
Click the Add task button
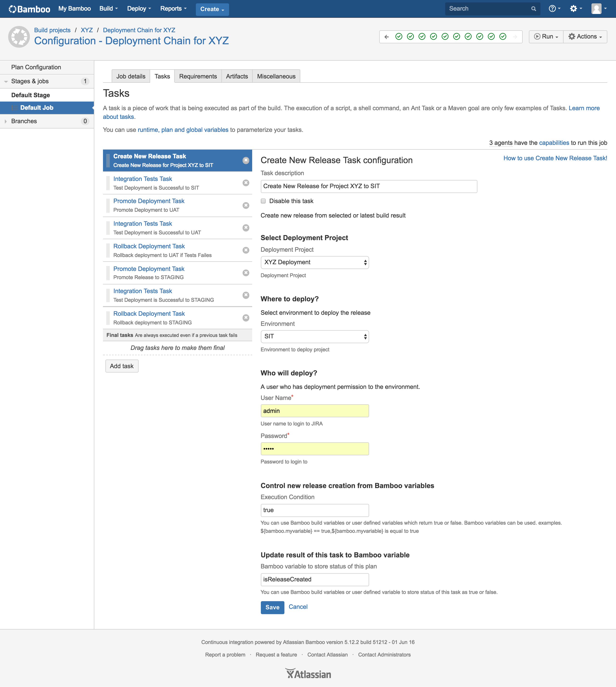pyautogui.click(x=122, y=366)
